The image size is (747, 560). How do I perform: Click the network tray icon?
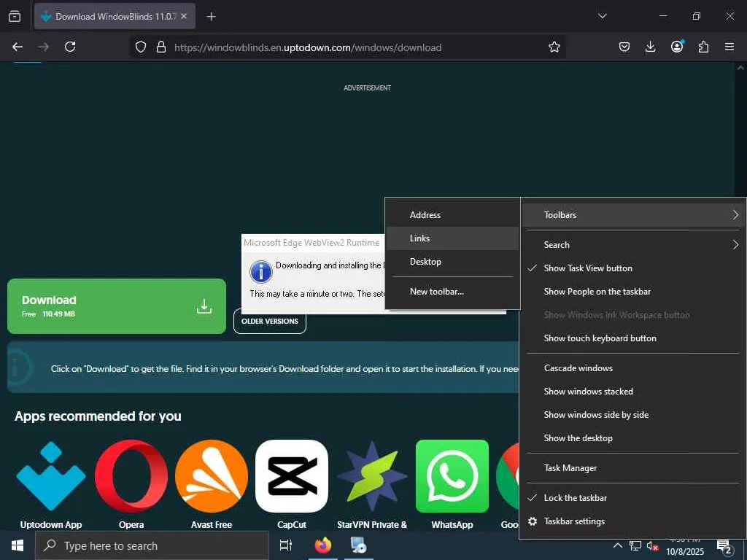(x=635, y=545)
